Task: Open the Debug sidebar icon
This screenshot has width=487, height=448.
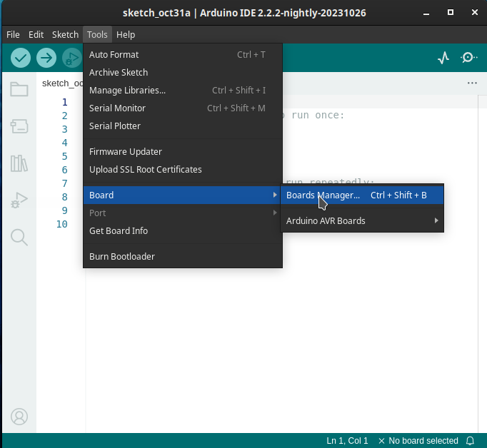Action: (x=19, y=200)
